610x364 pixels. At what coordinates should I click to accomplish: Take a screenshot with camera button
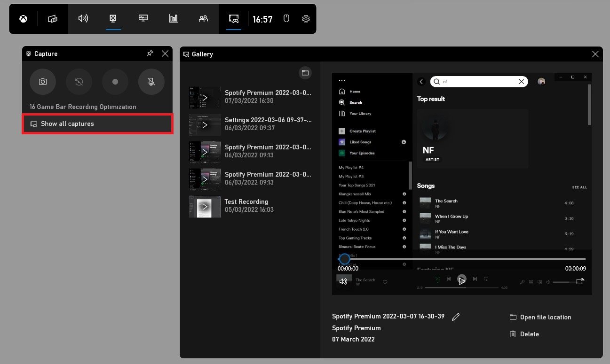coord(43,82)
